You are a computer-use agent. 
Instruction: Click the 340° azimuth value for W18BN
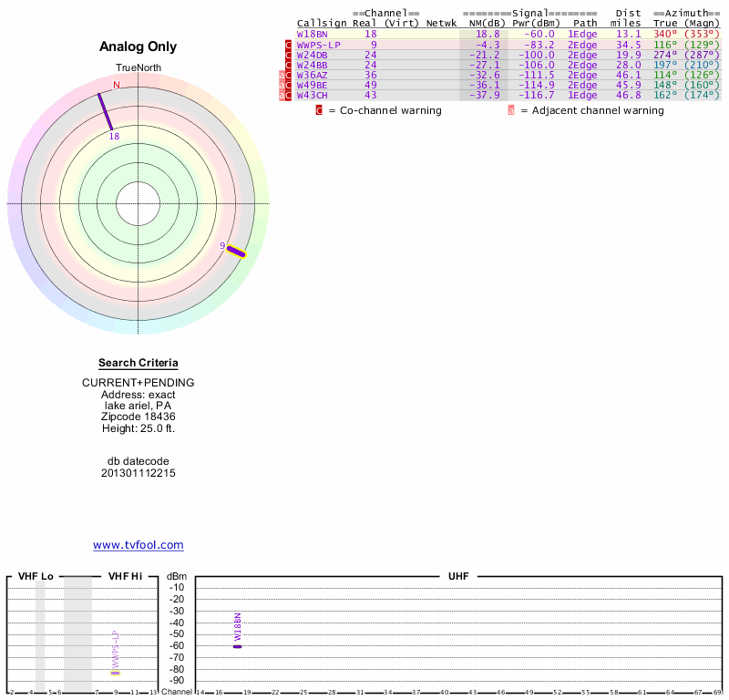click(x=665, y=34)
